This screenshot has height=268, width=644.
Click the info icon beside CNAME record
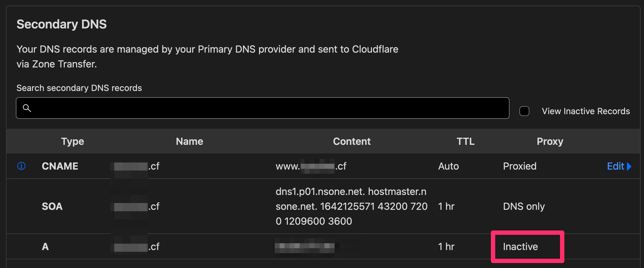(x=21, y=166)
